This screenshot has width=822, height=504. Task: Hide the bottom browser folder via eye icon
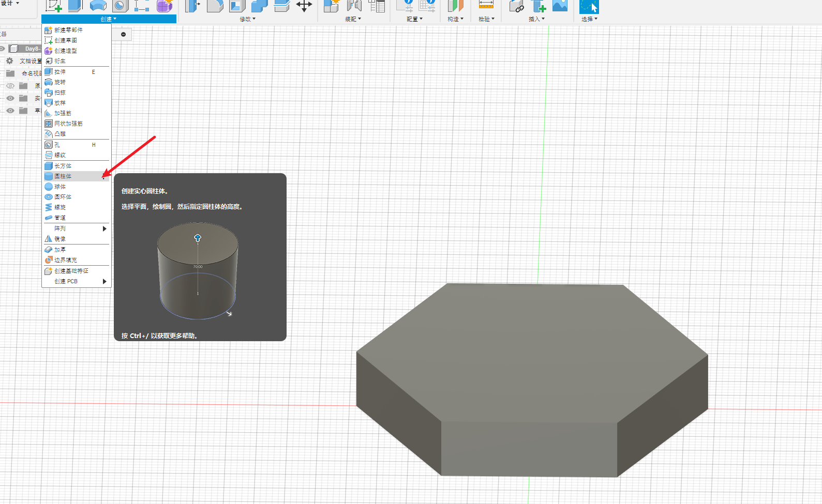point(10,111)
